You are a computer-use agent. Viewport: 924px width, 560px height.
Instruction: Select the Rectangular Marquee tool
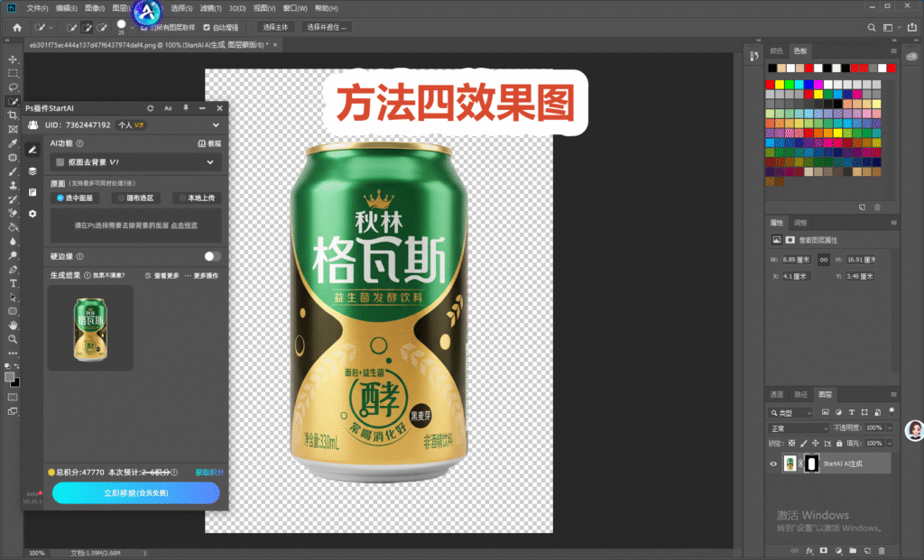point(13,74)
